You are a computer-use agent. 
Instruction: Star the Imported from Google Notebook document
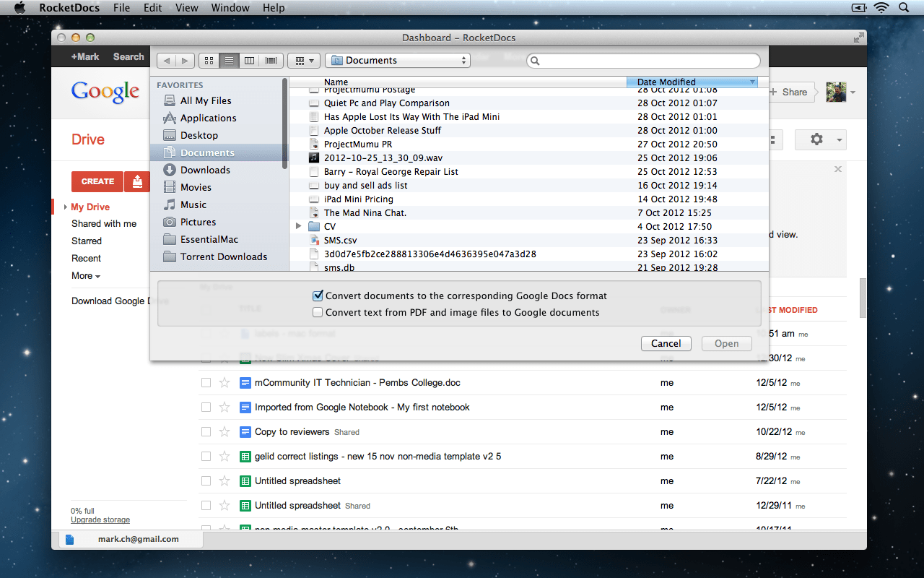point(225,407)
